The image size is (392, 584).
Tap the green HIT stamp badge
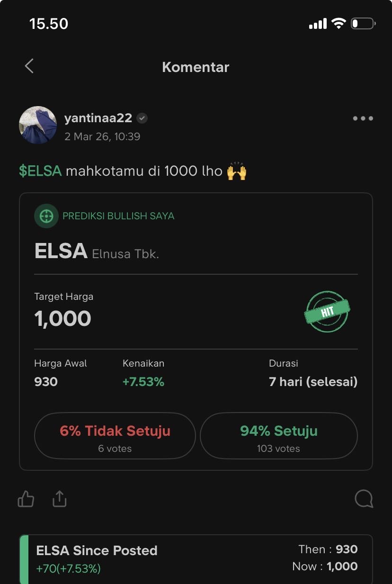tap(327, 312)
